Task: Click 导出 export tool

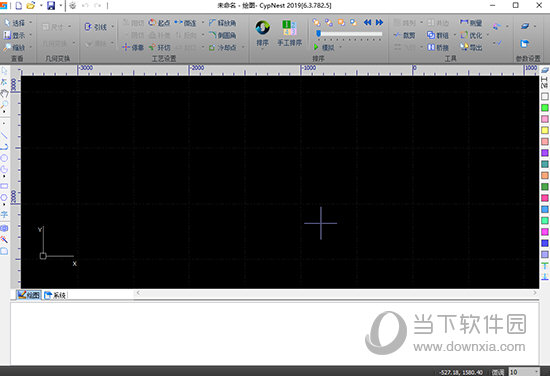Action: click(x=471, y=47)
